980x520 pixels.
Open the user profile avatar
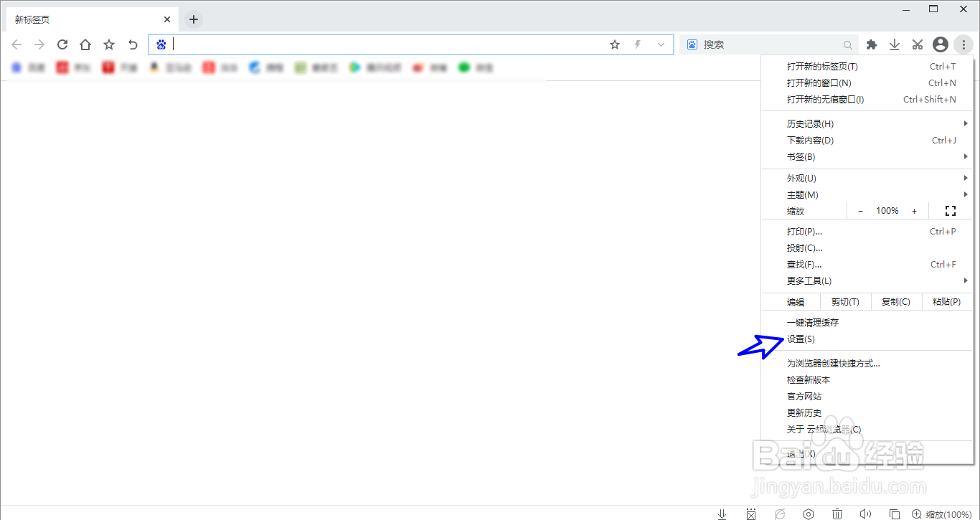pyautogui.click(x=941, y=44)
